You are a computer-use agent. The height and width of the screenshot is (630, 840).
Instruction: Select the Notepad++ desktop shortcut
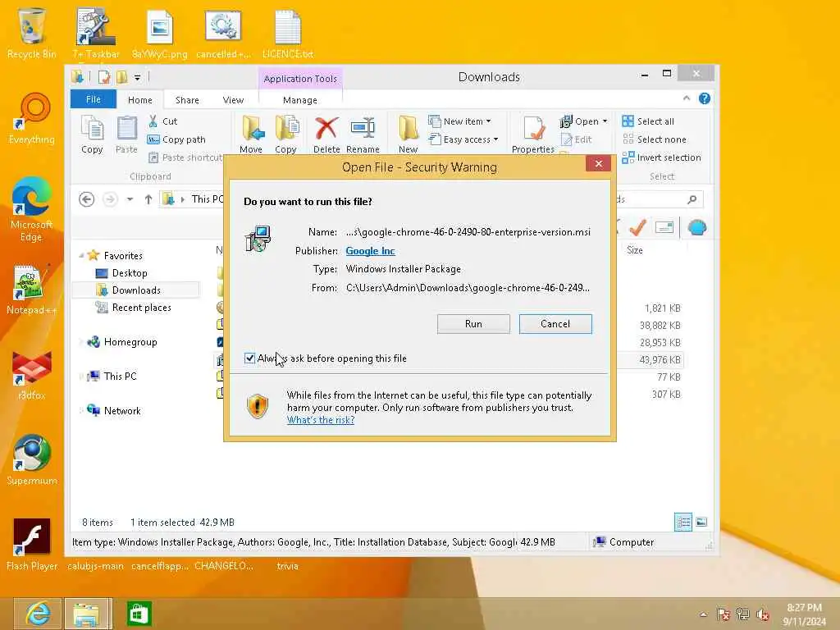(32, 290)
